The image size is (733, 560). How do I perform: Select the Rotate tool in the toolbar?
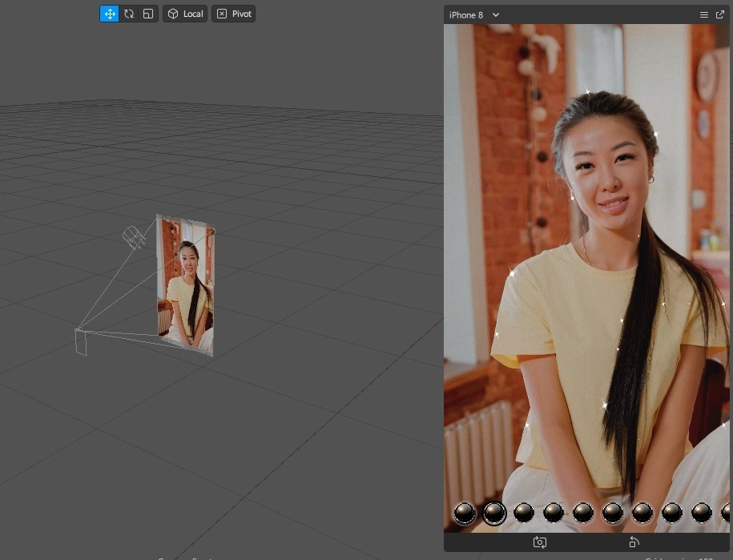point(128,14)
